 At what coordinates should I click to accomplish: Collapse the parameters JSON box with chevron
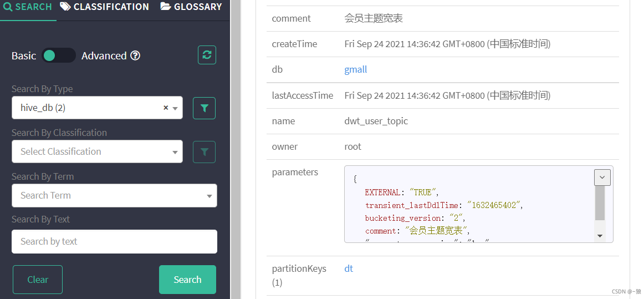tap(602, 178)
